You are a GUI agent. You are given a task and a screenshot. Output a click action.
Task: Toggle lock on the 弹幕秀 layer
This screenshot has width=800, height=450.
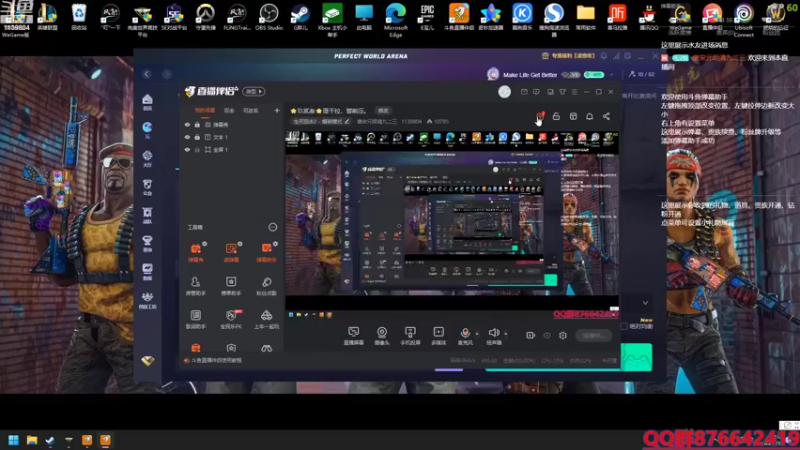point(197,124)
